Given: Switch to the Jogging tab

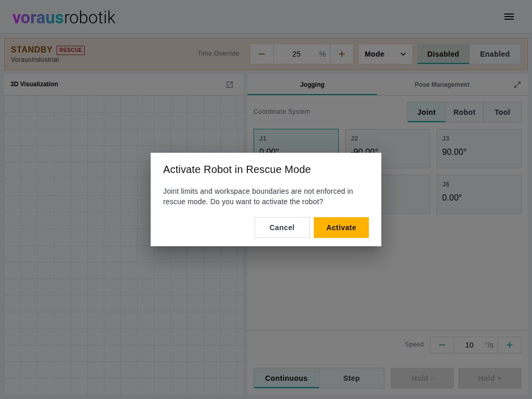Looking at the screenshot, I should coord(312,85).
